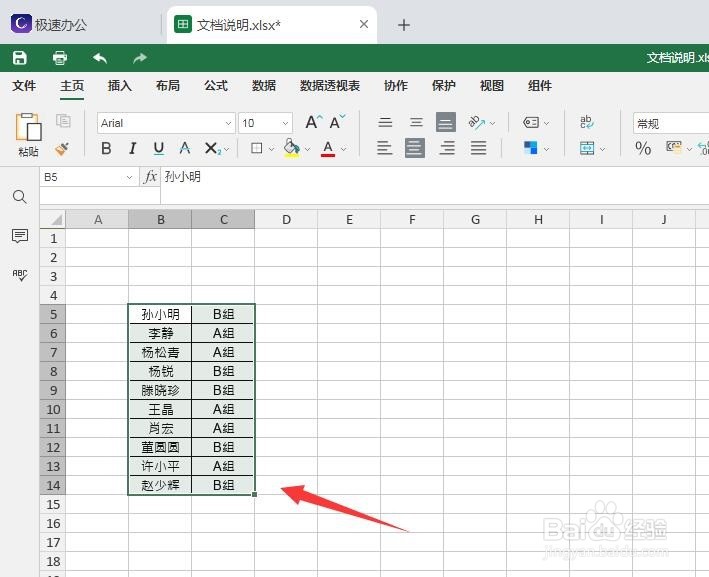709x577 pixels.
Task: Click the 粘贴 paste button
Action: pos(28,134)
